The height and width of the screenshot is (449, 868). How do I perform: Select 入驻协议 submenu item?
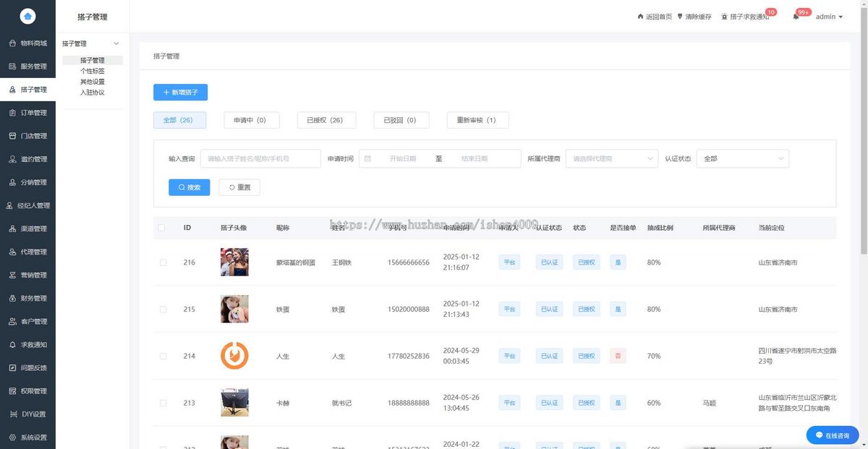point(93,93)
